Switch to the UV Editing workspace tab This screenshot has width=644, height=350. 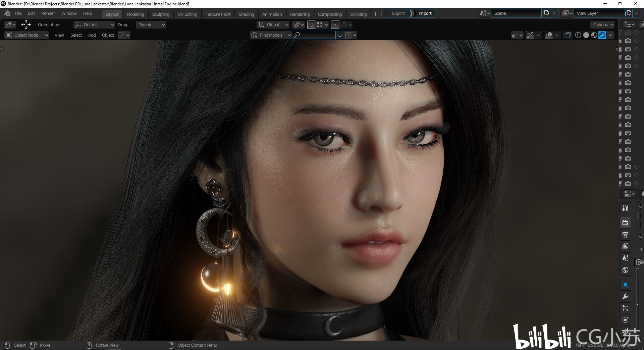click(x=187, y=14)
